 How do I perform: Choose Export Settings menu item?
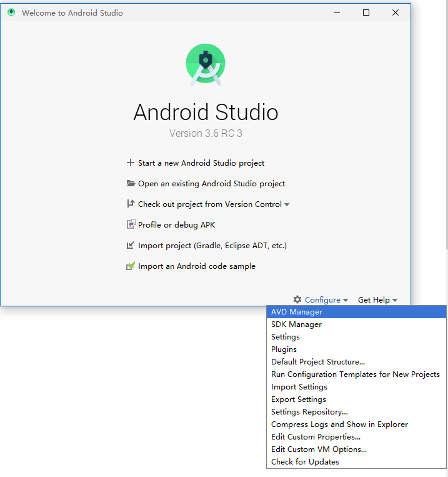[x=356, y=399]
